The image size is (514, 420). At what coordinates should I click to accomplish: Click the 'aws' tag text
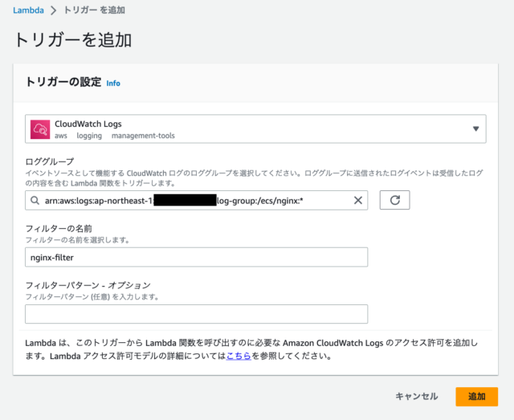tap(61, 136)
